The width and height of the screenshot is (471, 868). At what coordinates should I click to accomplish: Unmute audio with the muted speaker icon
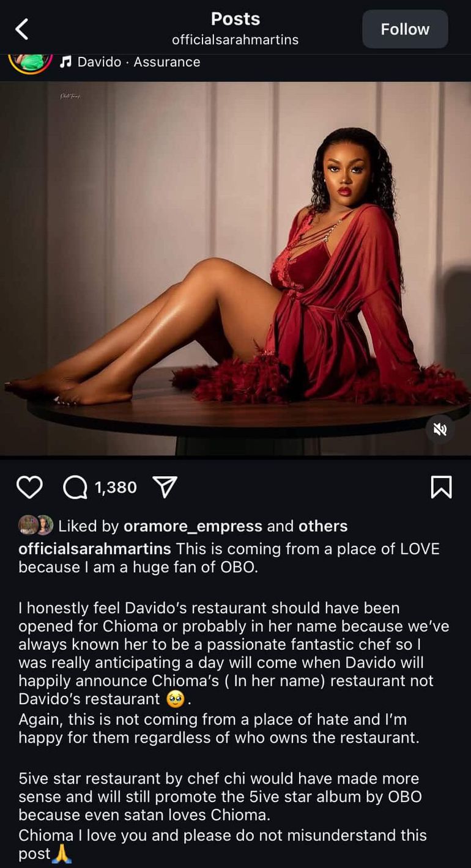440,429
